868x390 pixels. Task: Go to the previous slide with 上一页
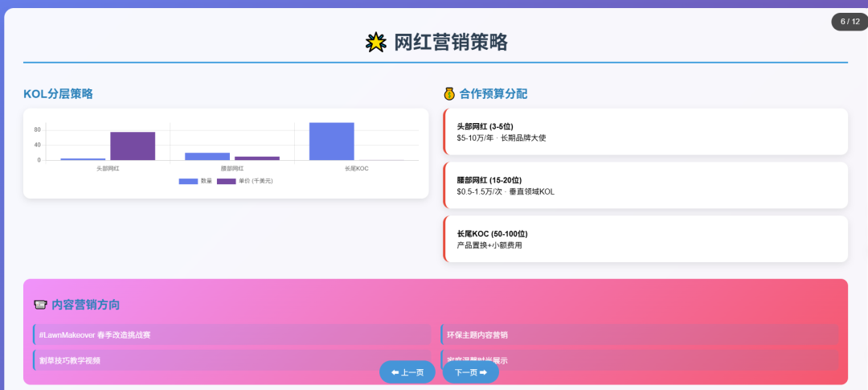click(407, 372)
